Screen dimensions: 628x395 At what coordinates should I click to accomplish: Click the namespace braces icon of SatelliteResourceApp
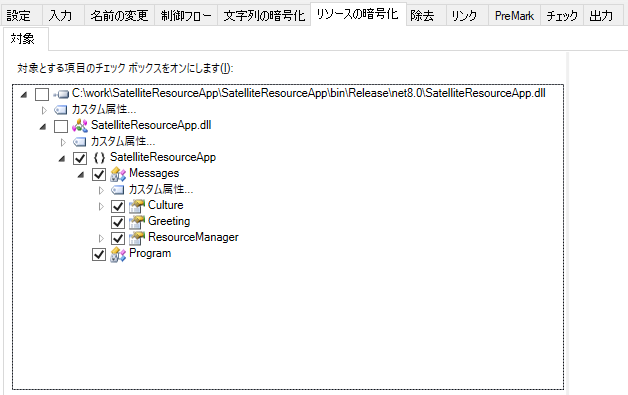[x=99, y=158]
